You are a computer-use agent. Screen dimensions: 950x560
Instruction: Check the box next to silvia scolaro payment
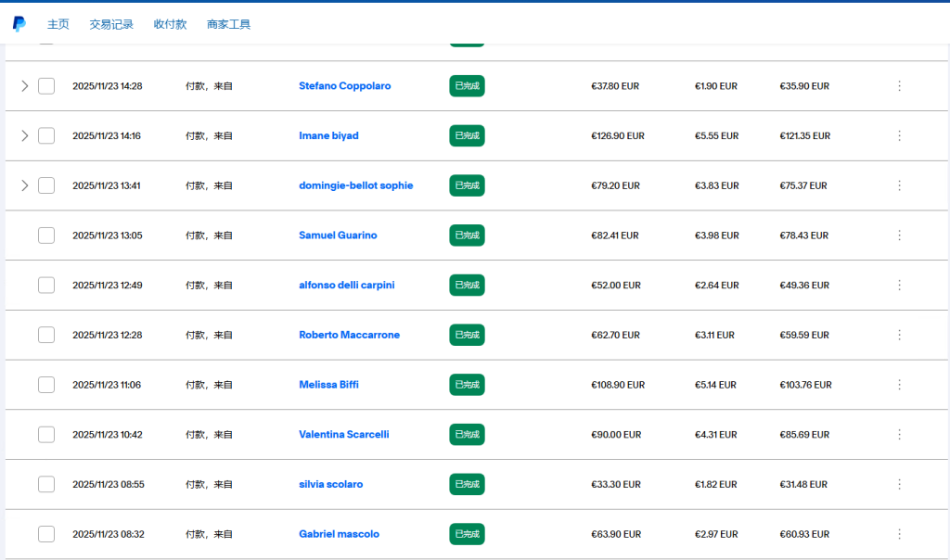point(46,484)
